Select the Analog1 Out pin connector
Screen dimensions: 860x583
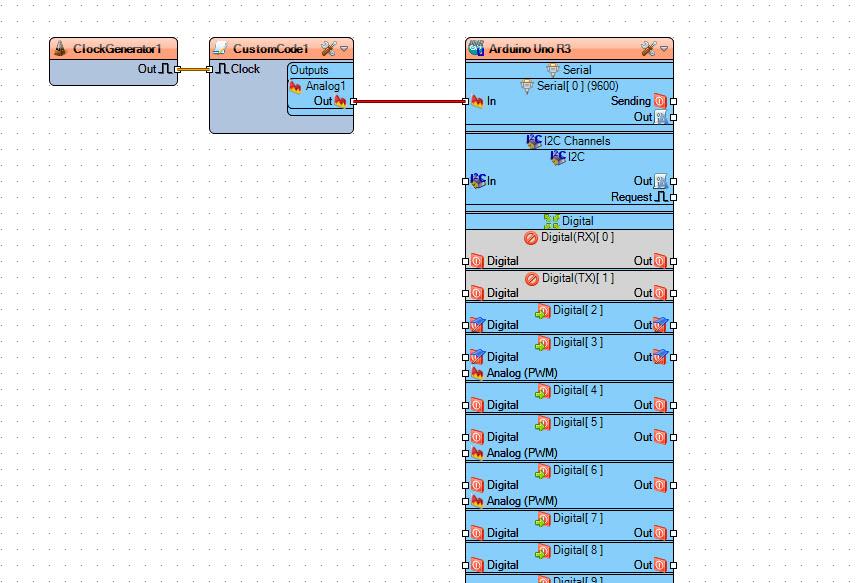click(x=353, y=101)
